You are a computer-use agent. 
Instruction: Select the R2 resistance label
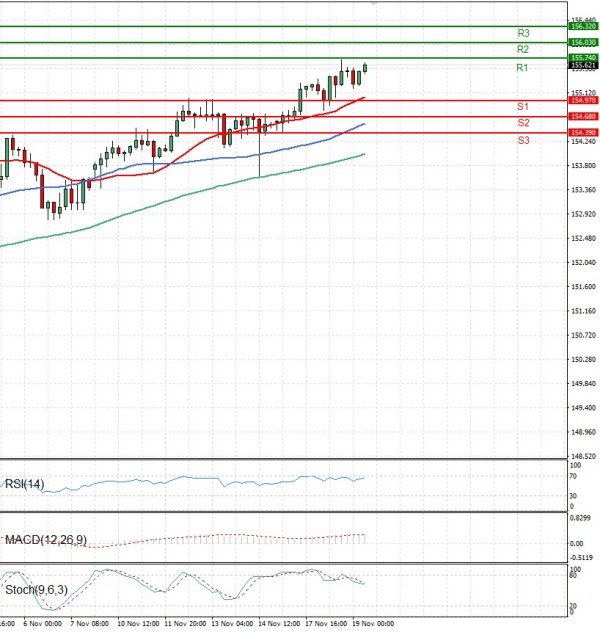coord(522,49)
